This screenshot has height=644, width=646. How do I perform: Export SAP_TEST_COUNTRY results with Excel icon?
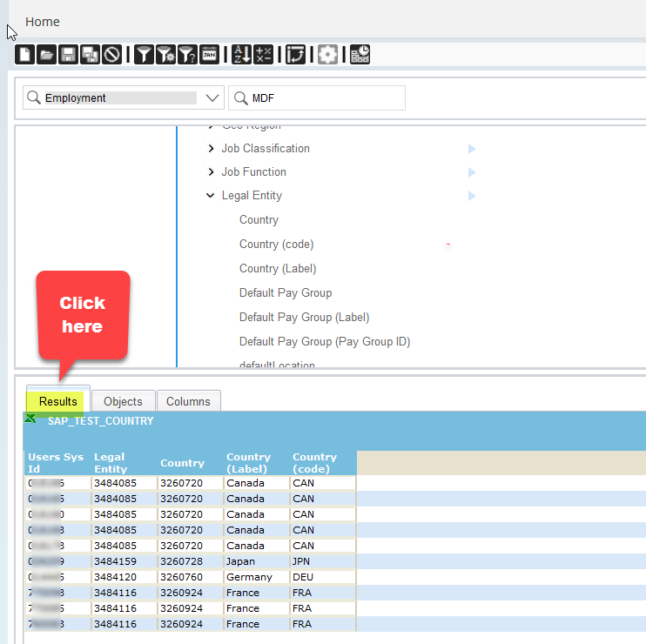[30, 419]
